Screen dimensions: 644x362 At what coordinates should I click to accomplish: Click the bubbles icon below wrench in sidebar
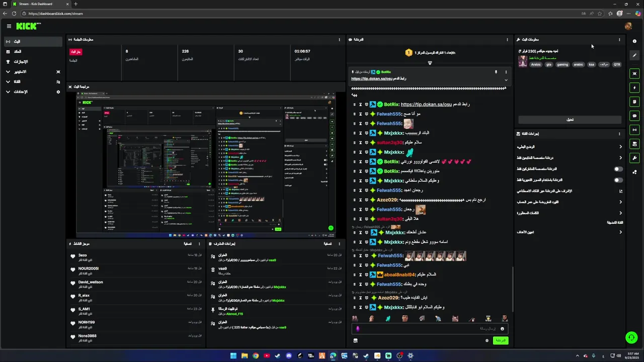[x=634, y=172]
